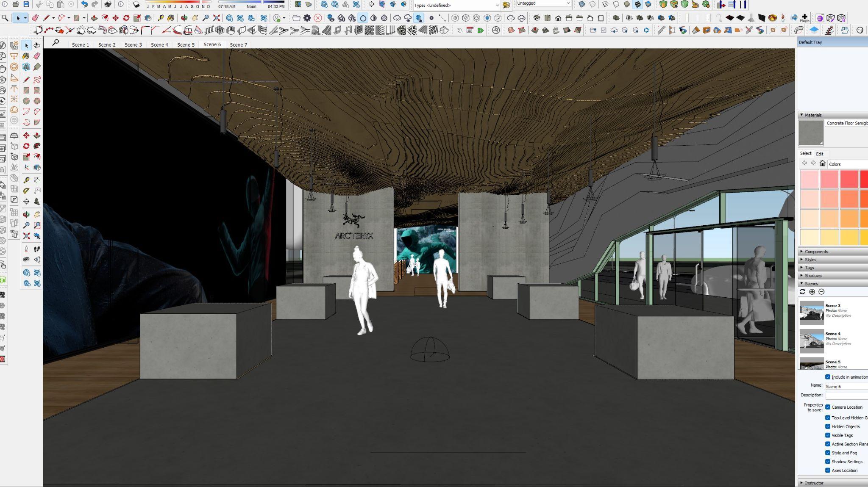Disable the Shadow Settings checkbox
868x487 pixels.
pos(828,462)
